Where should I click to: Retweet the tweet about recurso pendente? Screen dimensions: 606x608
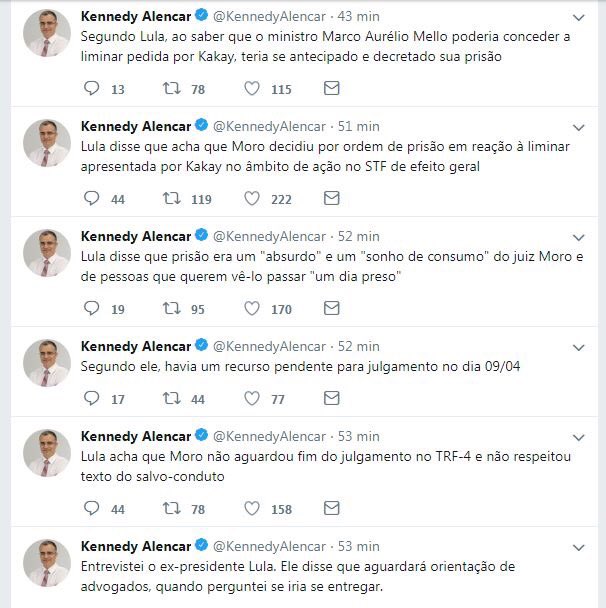pyautogui.click(x=172, y=399)
